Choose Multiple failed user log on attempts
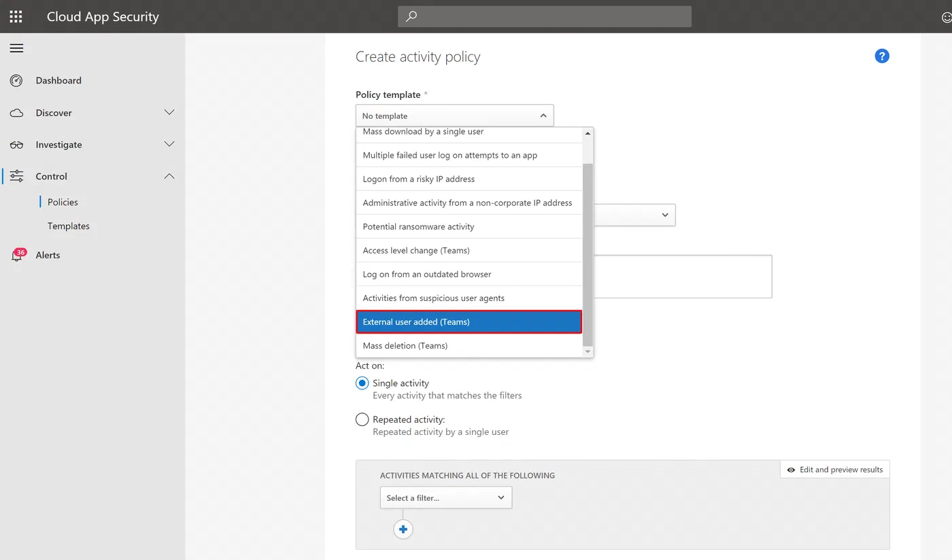Image resolution: width=952 pixels, height=560 pixels. coord(469,155)
